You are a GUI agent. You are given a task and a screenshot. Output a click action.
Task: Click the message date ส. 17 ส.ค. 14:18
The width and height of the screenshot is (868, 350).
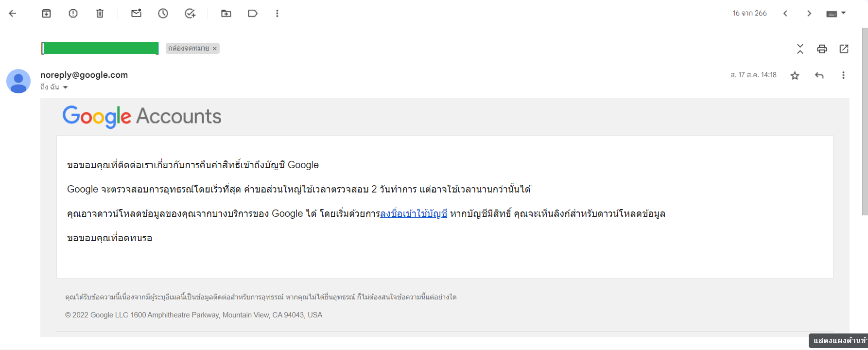click(753, 75)
